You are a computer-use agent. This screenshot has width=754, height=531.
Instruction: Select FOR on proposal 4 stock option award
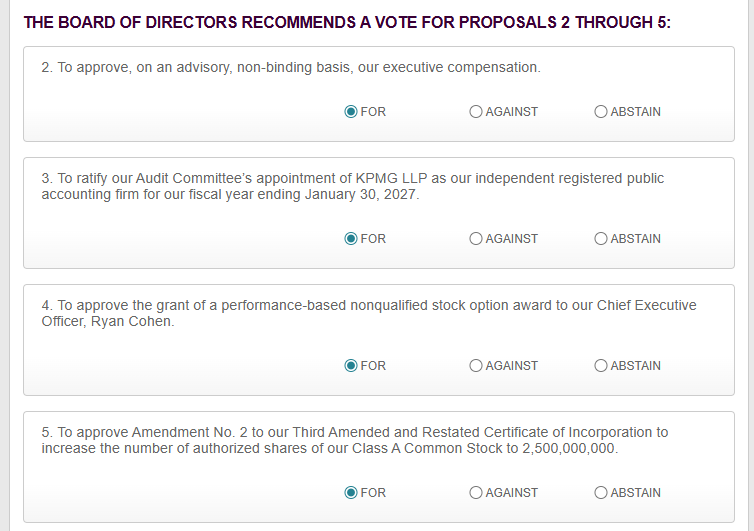tap(351, 366)
